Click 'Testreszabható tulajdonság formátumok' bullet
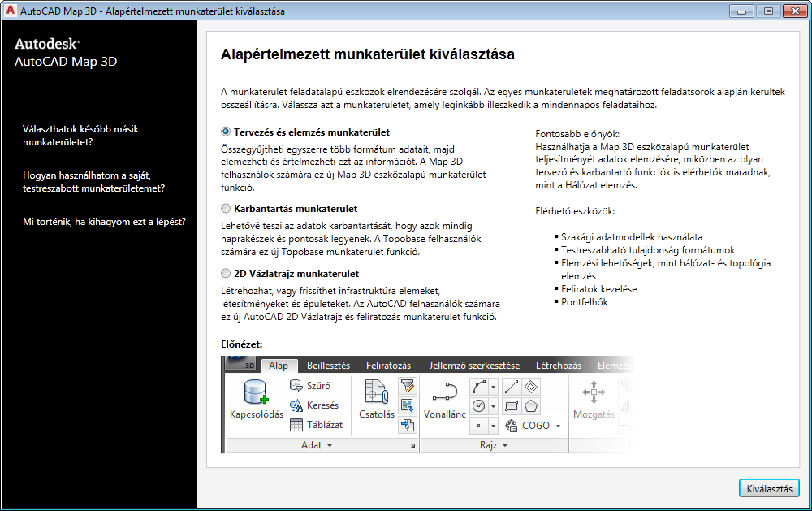The height and width of the screenshot is (511, 812). pos(648,250)
